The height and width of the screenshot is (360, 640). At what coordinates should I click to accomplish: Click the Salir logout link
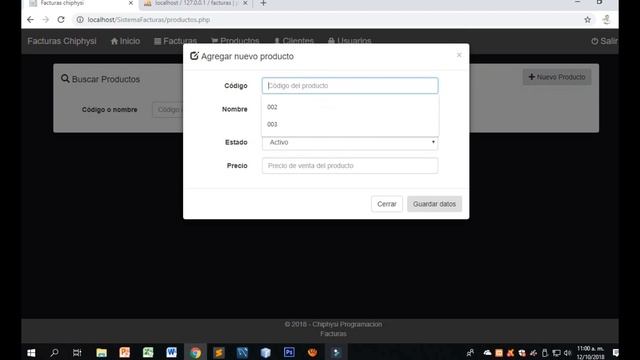click(x=604, y=41)
